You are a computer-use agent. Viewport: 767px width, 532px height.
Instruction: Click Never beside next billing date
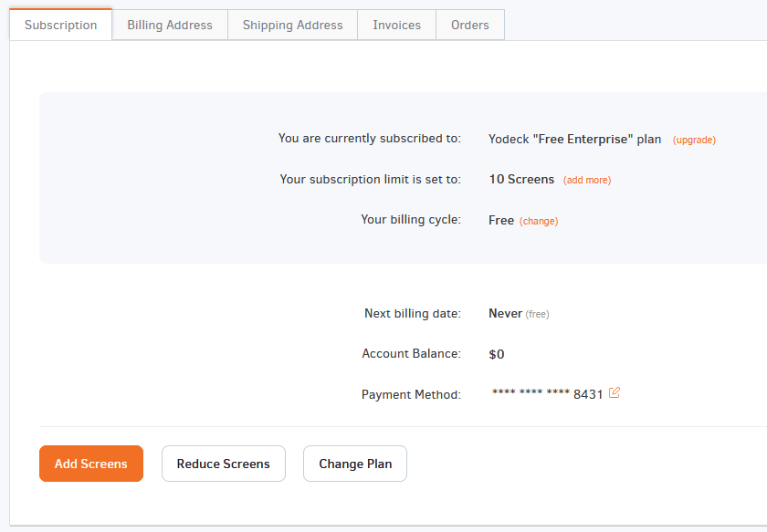[505, 313]
